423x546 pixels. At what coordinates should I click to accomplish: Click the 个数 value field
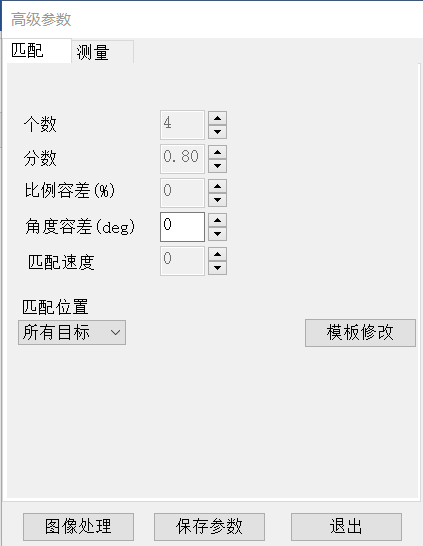click(182, 125)
